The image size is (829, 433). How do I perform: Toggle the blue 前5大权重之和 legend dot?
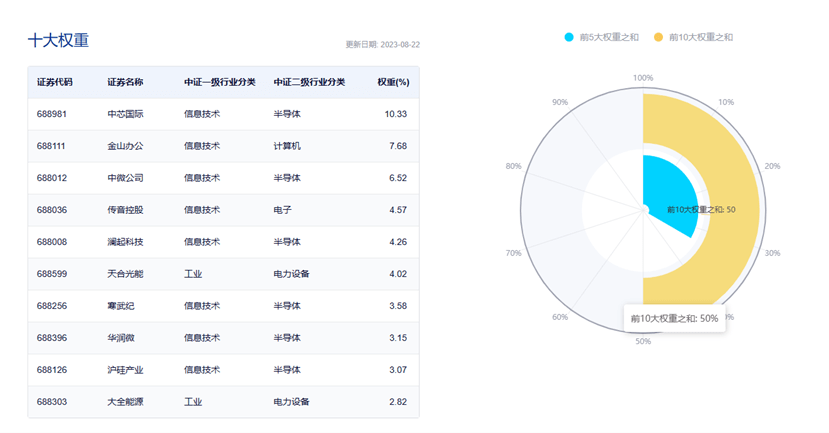(x=569, y=37)
